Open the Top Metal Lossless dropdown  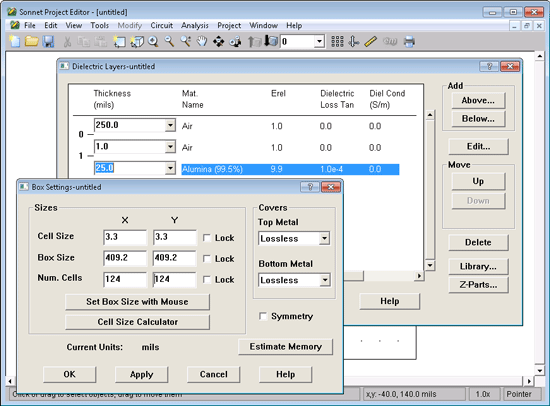tap(324, 239)
